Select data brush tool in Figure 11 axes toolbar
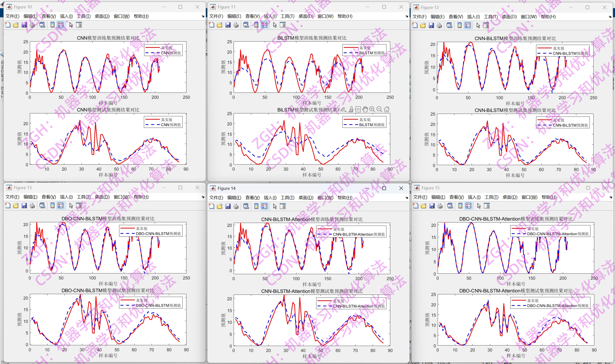Screen dimensions: 615x364 coord(351,109)
